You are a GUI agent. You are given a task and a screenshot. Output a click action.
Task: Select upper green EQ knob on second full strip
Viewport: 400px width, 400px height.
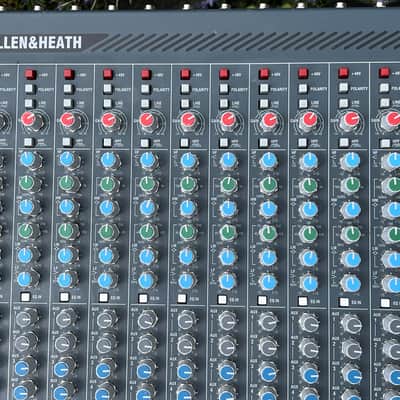click(x=66, y=183)
